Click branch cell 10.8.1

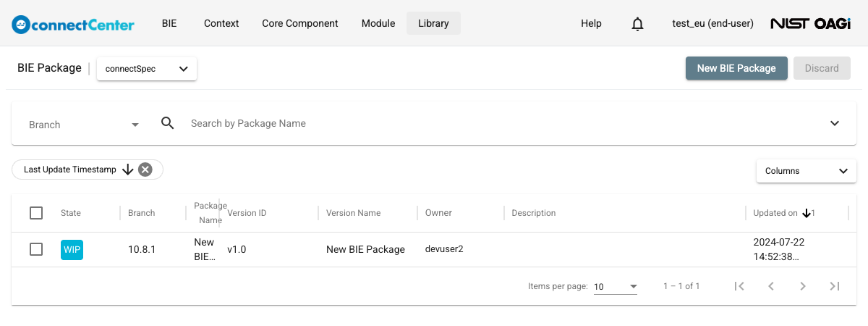(142, 249)
